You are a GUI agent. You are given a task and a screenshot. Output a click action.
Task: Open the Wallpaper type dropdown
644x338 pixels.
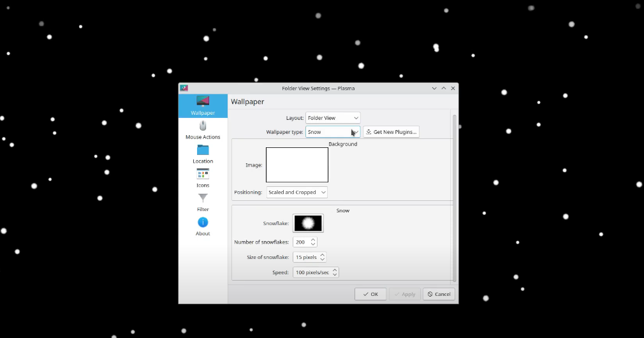click(x=333, y=132)
